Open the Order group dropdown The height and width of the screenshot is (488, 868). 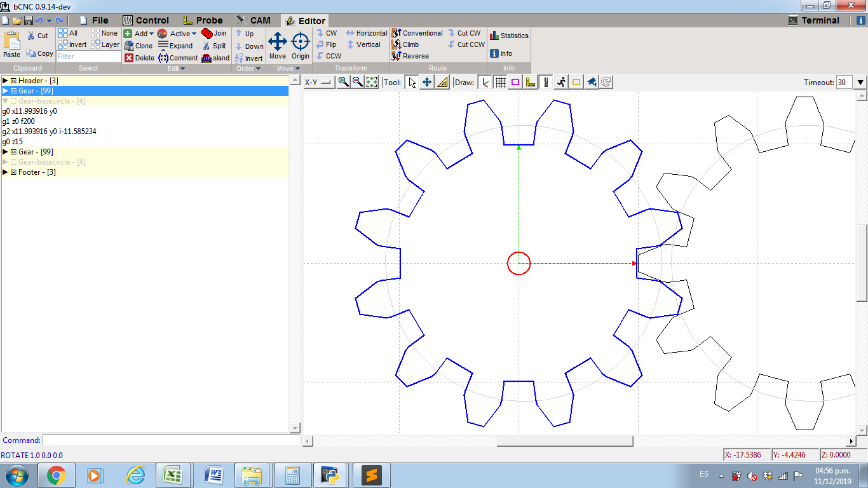click(x=248, y=69)
